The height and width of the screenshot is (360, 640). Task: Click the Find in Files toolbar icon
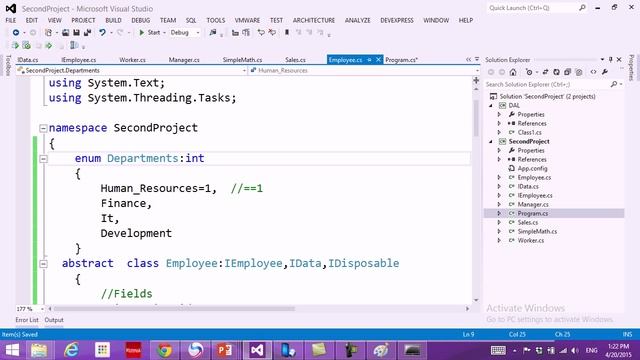213,33
